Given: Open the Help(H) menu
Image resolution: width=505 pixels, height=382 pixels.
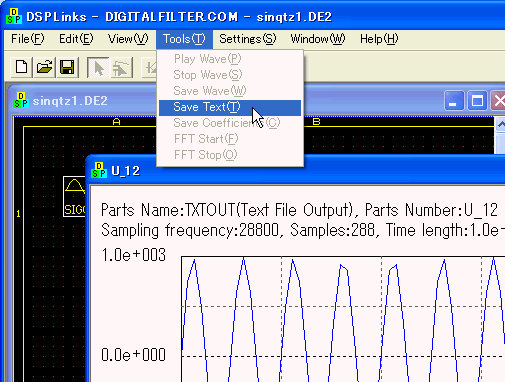Looking at the screenshot, I should click(379, 39).
